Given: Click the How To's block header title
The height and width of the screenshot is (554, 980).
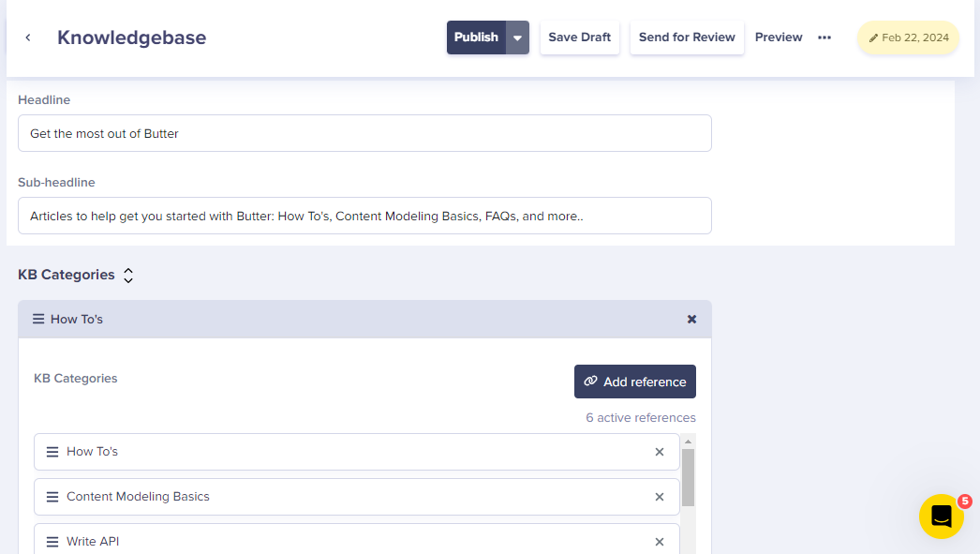Looking at the screenshot, I should [x=77, y=319].
